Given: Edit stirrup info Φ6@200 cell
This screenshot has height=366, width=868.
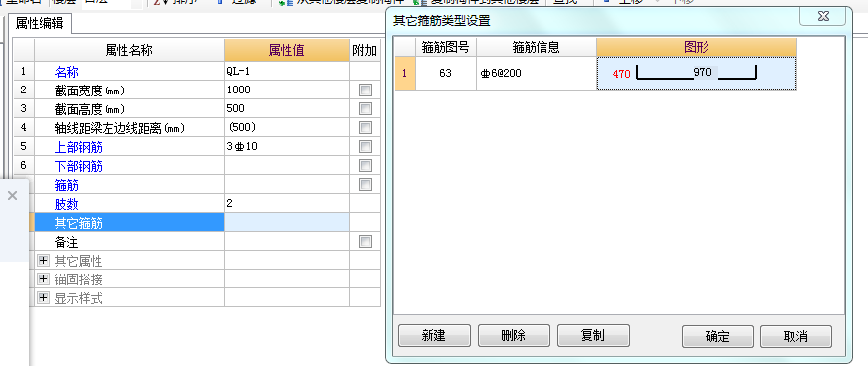Looking at the screenshot, I should pyautogui.click(x=536, y=73).
